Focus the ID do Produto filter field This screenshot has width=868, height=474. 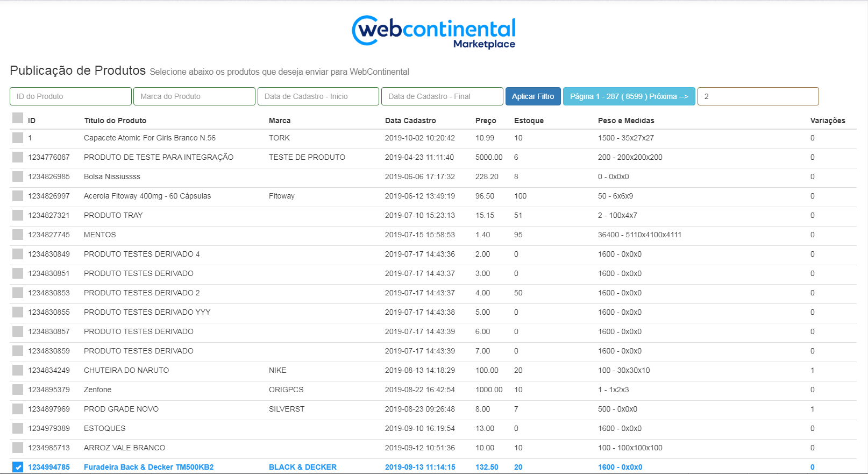coord(70,96)
